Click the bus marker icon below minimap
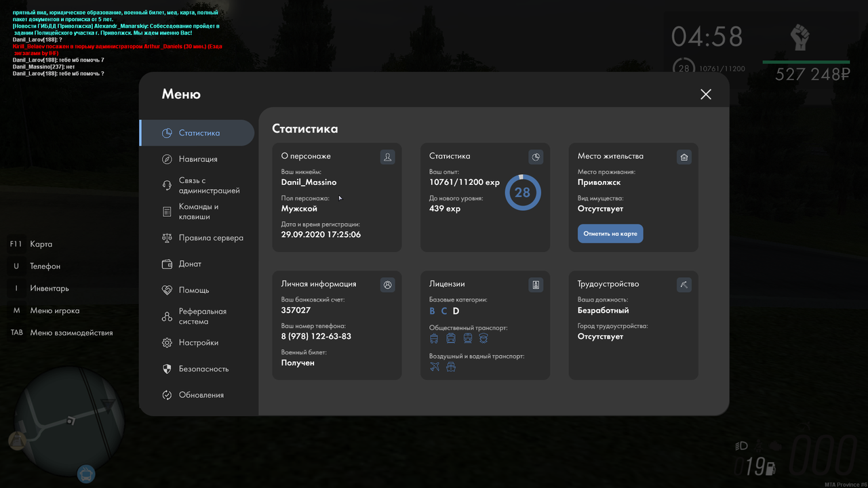The height and width of the screenshot is (488, 868). (x=86, y=474)
